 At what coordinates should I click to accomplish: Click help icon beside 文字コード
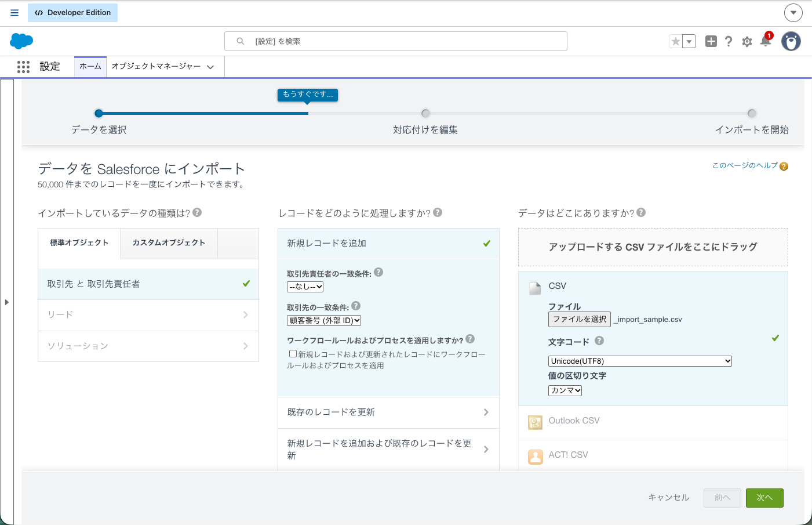pos(599,341)
